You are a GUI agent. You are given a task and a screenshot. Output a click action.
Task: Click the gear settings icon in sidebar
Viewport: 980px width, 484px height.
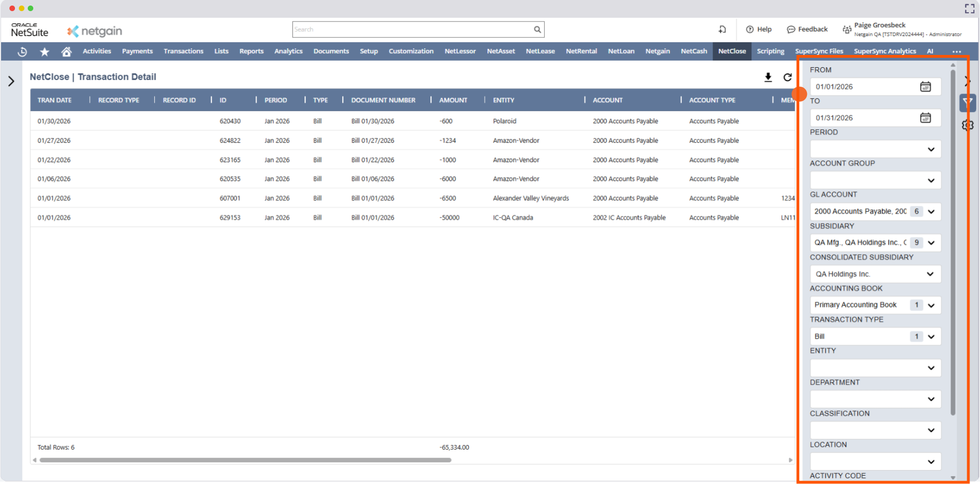(967, 125)
